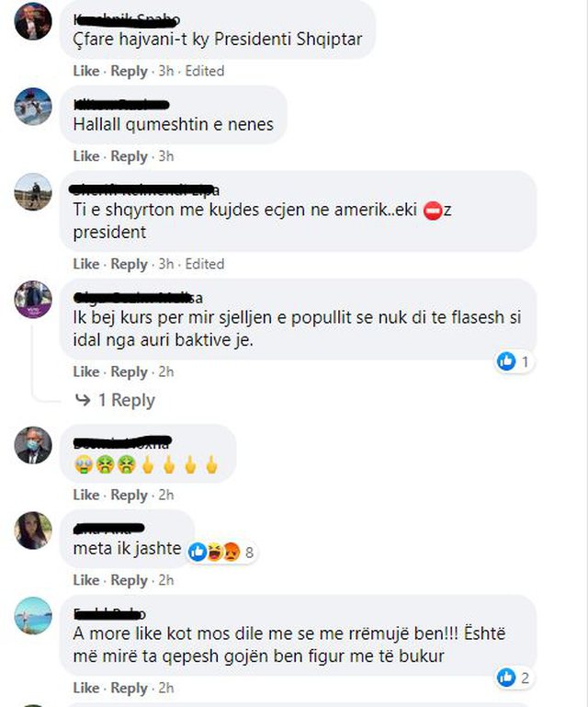Open 'Edited' link under 'amerik..eki' comment
588x707 pixels.
click(205, 264)
